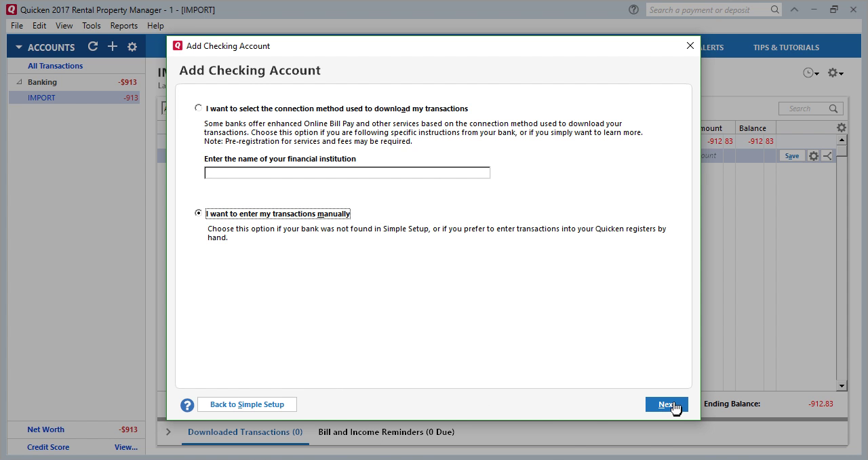Click the split transaction icon

[827, 156]
